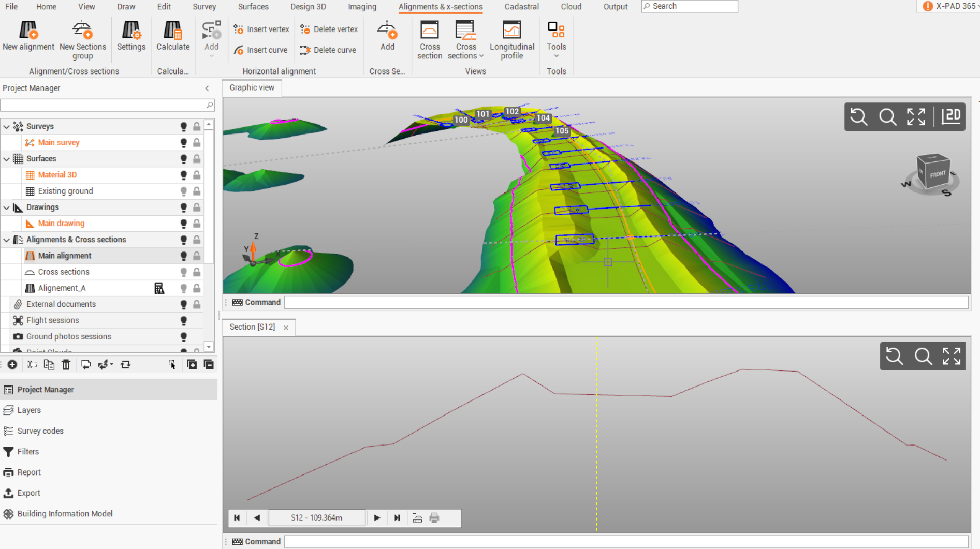Click the Insert vertex tool
This screenshot has height=549, width=980.
pos(261,29)
